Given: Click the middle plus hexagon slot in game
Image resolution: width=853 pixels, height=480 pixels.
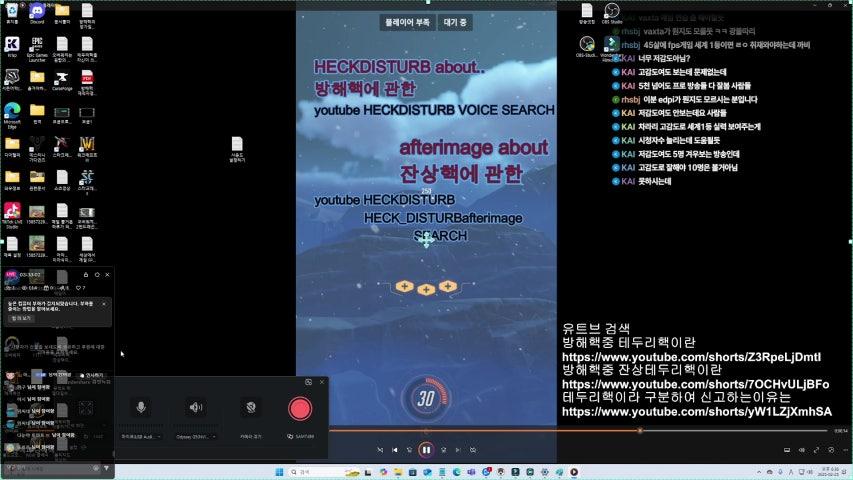Looking at the screenshot, I should 426,290.
